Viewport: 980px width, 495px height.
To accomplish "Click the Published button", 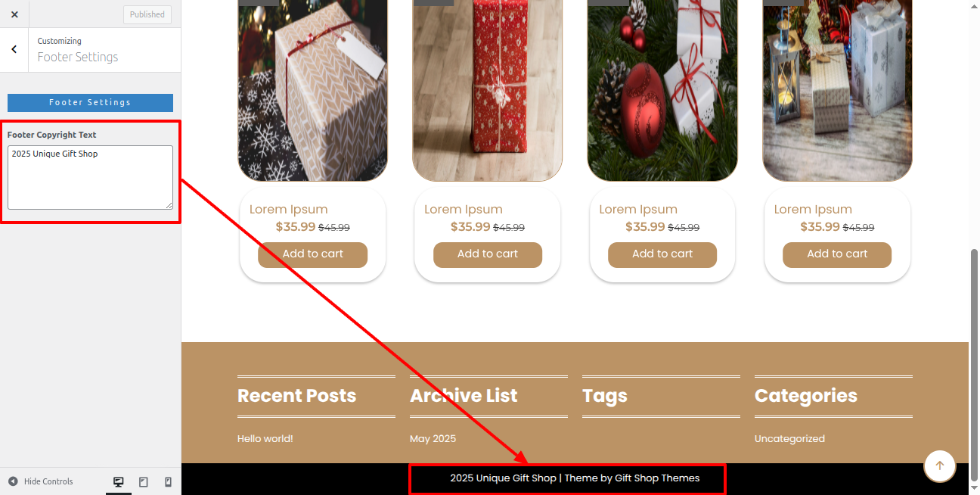I will coord(147,14).
